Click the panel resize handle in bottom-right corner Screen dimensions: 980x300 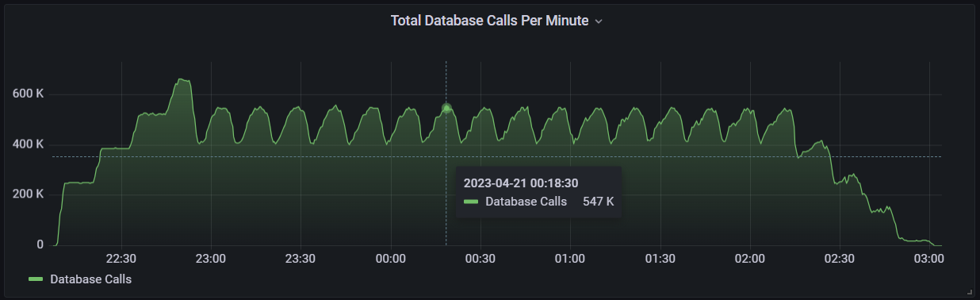970,291
